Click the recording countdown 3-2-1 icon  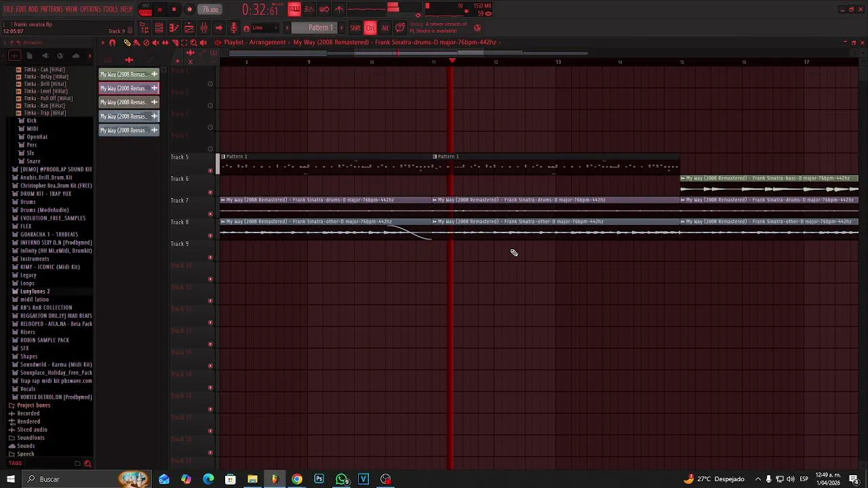click(x=309, y=9)
